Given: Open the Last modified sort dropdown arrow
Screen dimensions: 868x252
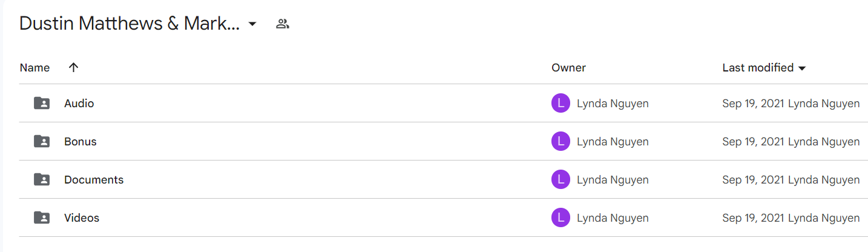Looking at the screenshot, I should coord(802,68).
